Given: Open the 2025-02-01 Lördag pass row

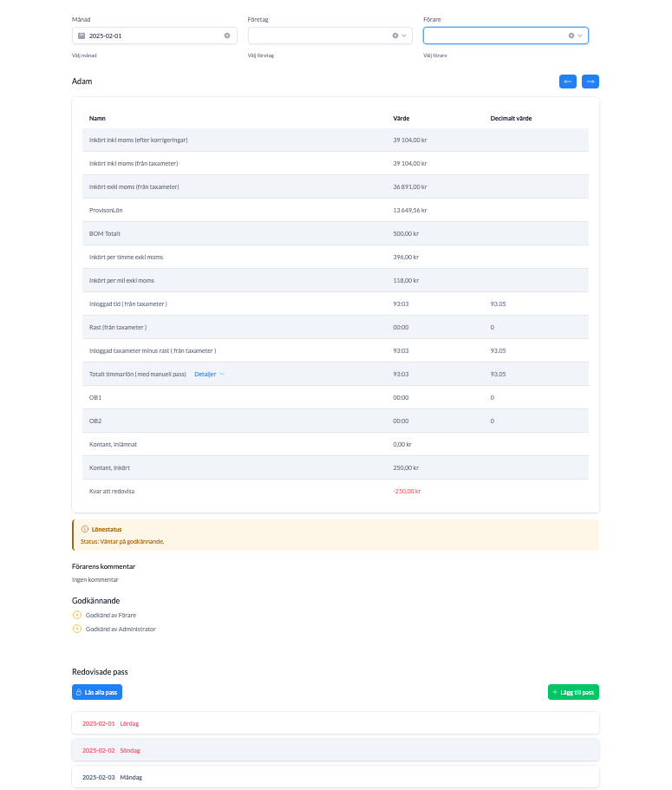Looking at the screenshot, I should (336, 723).
